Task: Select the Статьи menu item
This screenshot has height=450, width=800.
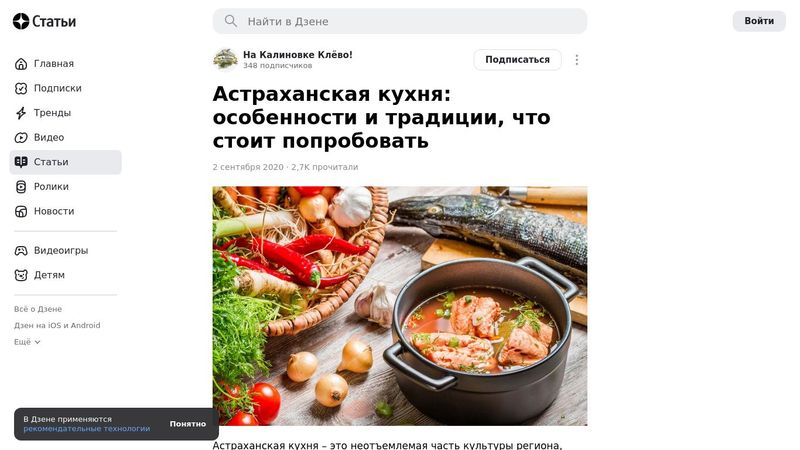Action: click(x=65, y=162)
